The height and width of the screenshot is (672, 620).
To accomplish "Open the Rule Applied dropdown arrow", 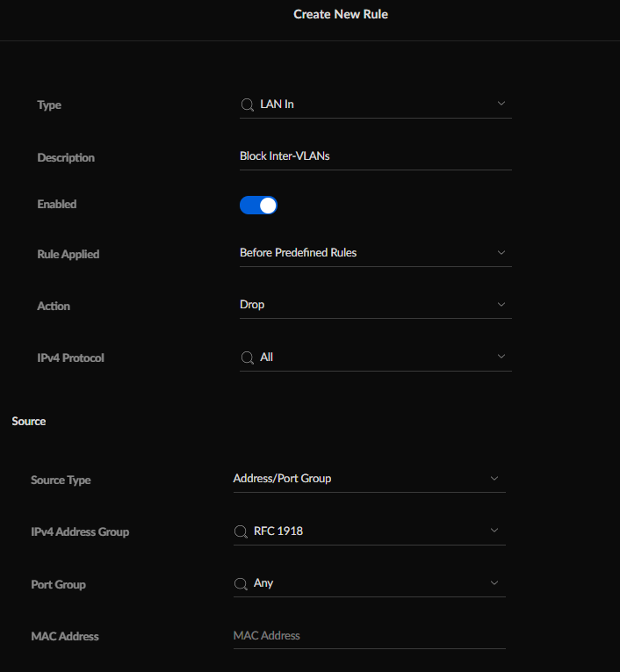I will pyautogui.click(x=501, y=253).
